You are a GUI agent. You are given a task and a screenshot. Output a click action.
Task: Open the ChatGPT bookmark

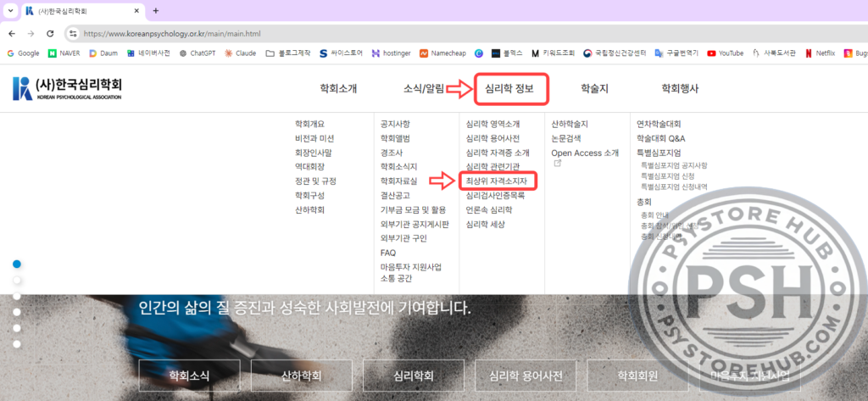(x=197, y=53)
